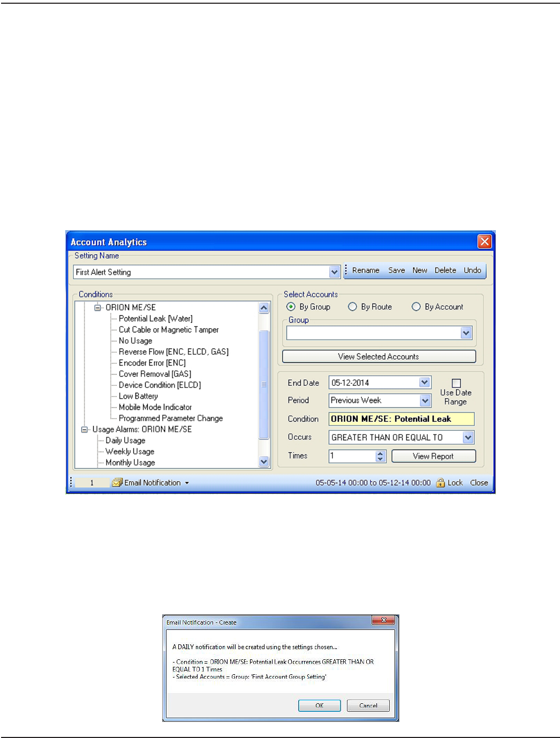Click the Times number field

click(352, 456)
